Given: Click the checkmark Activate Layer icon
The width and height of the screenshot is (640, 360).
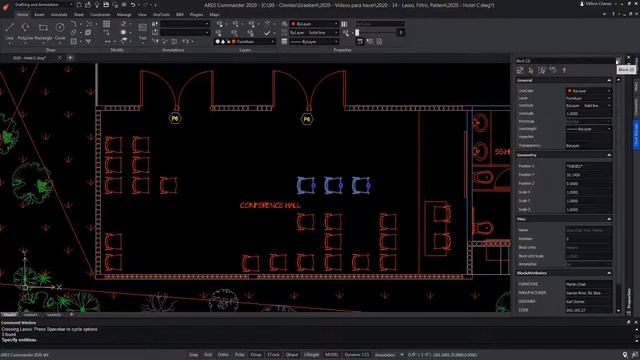Looking at the screenshot, I should (x=267, y=33).
